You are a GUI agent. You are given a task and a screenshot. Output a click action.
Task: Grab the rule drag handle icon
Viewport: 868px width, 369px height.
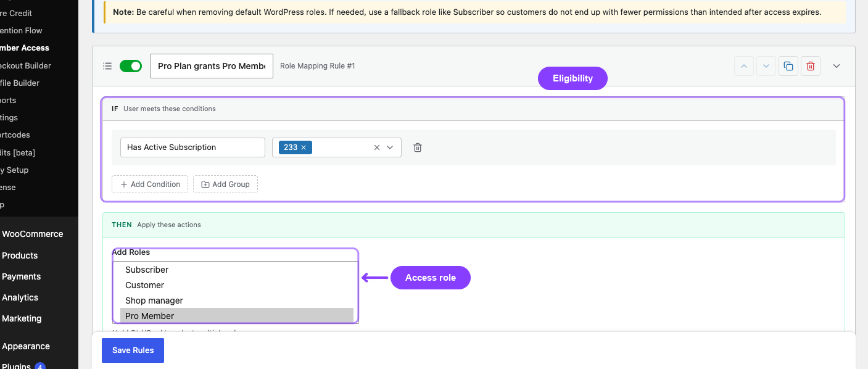(x=107, y=66)
